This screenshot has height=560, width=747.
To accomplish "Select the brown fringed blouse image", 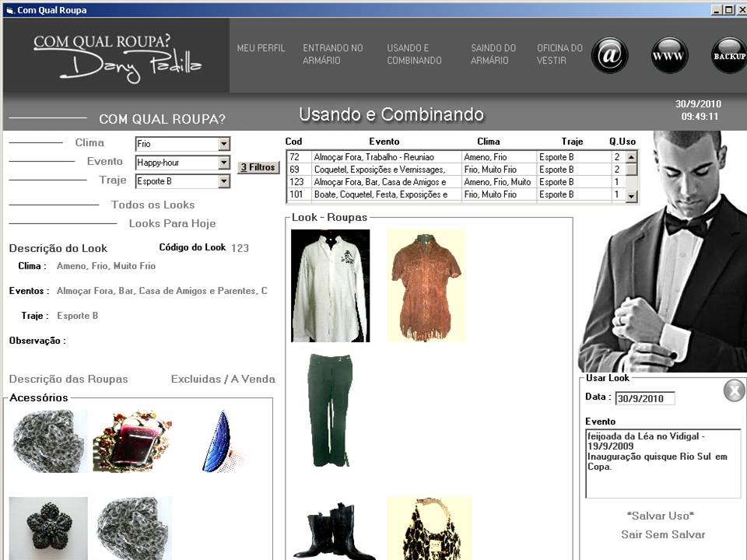I will point(426,285).
